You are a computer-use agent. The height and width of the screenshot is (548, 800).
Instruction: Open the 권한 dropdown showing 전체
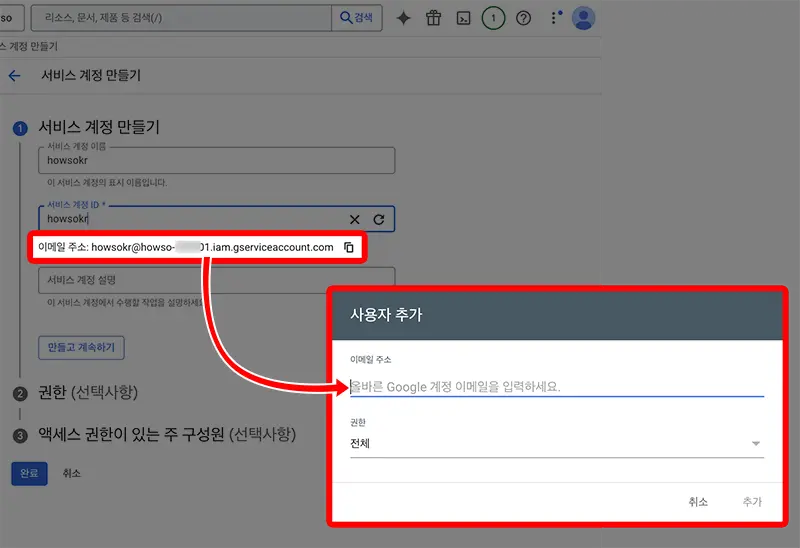pos(557,443)
